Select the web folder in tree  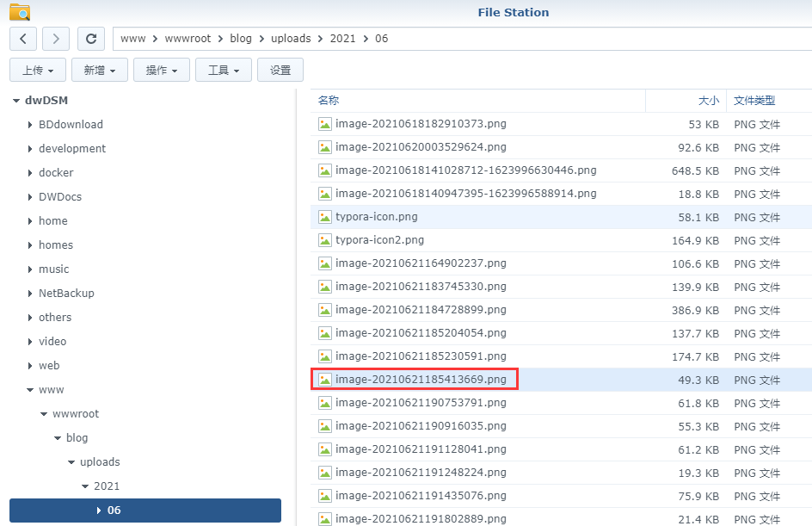point(49,365)
